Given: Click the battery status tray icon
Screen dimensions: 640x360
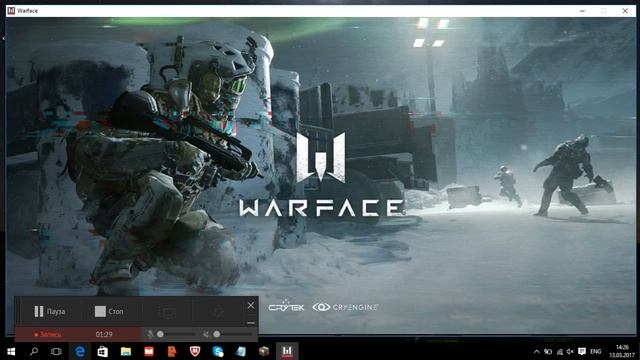Looking at the screenshot, I should [x=548, y=351].
